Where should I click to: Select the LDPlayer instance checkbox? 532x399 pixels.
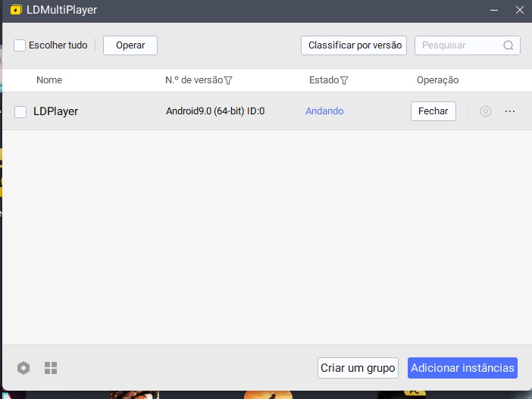tap(20, 112)
